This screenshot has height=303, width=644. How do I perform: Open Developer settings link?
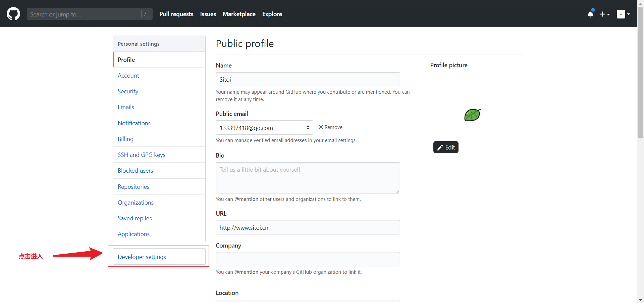point(159,257)
